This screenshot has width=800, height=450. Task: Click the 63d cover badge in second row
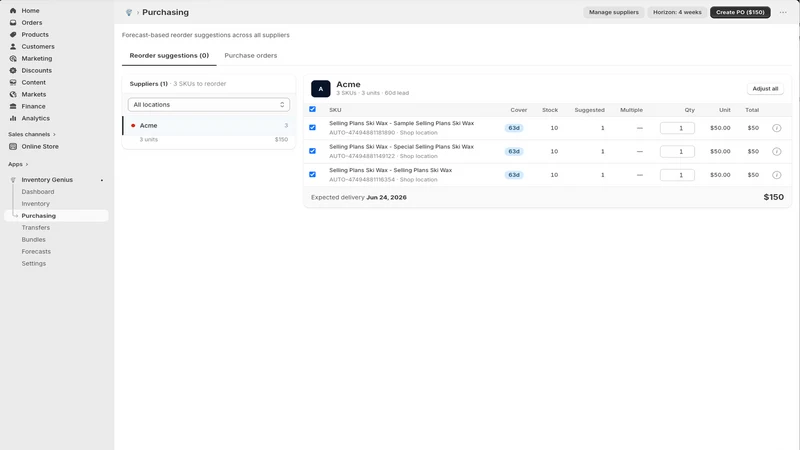point(514,152)
